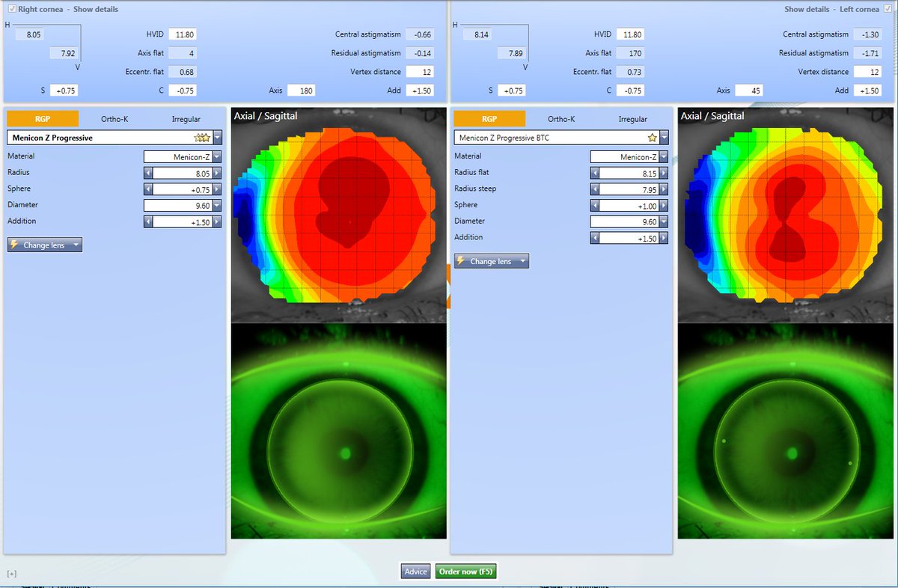Increase left eye Addition +1.50 arrow
This screenshot has width=898, height=588.
point(664,238)
